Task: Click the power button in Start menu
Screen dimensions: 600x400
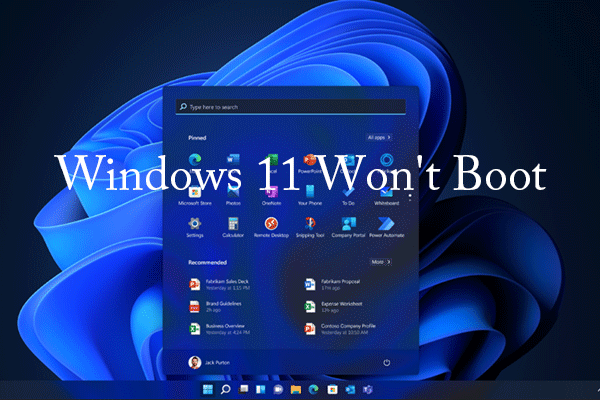Action: [386, 362]
